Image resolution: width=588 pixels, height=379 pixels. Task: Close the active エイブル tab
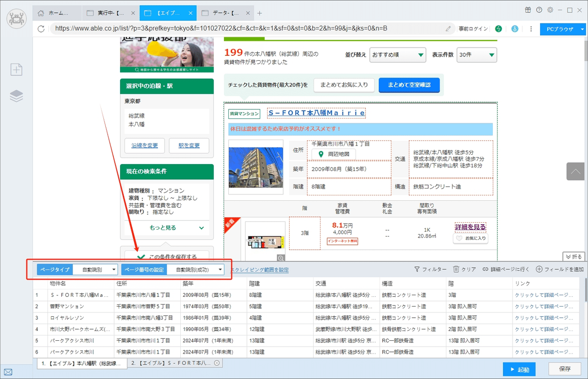click(190, 13)
